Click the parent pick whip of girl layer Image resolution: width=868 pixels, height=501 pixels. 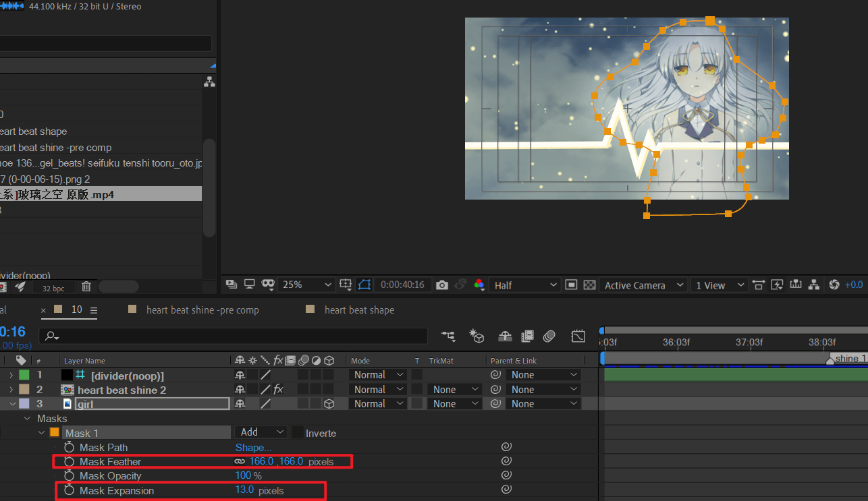tap(496, 404)
